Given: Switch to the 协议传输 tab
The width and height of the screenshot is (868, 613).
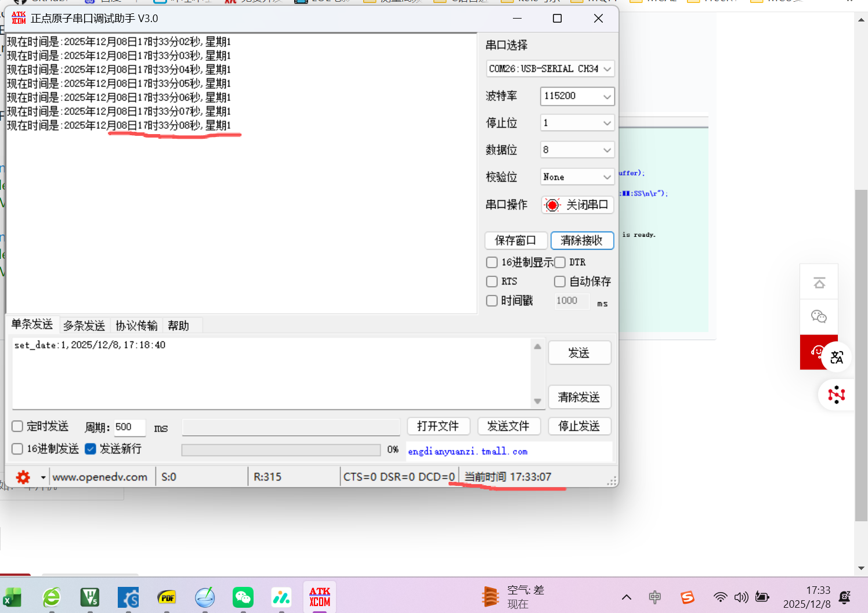Looking at the screenshot, I should (136, 326).
